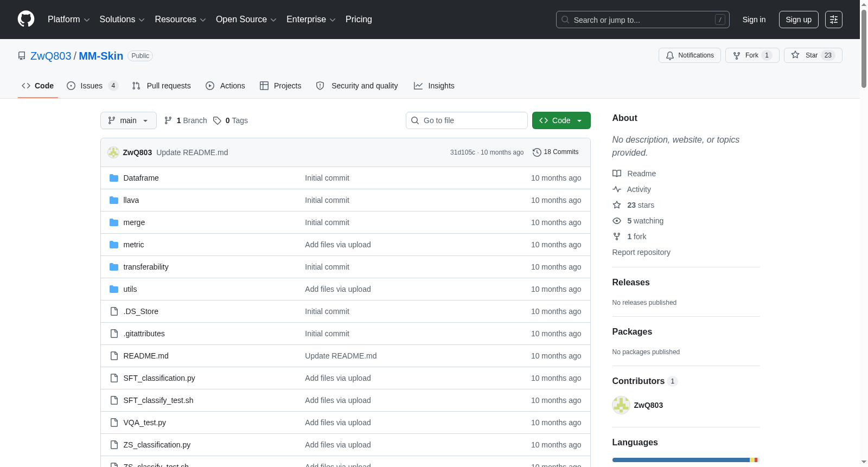The width and height of the screenshot is (868, 467).
Task: Open the Contributors section heading
Action: point(644,381)
